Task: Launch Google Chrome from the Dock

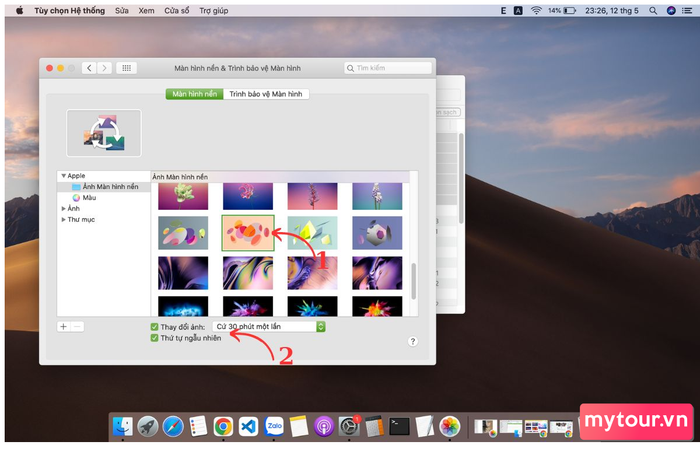Action: coord(223,426)
